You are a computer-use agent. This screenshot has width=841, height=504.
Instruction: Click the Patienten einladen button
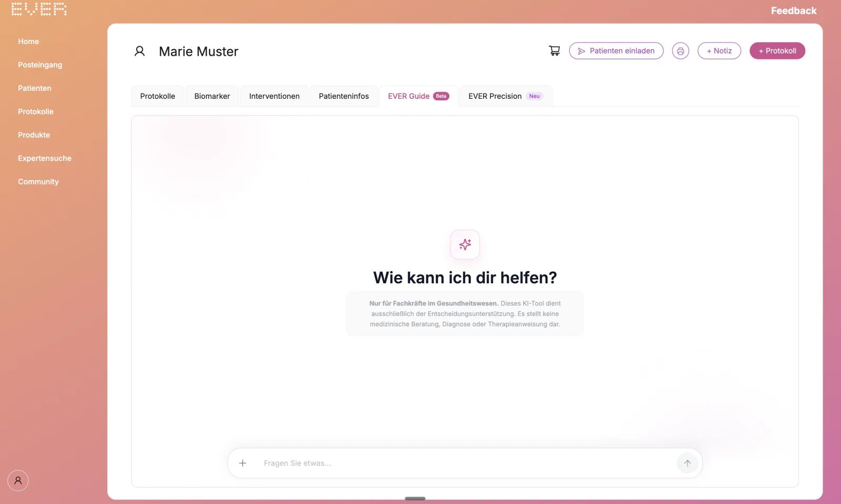[616, 51]
